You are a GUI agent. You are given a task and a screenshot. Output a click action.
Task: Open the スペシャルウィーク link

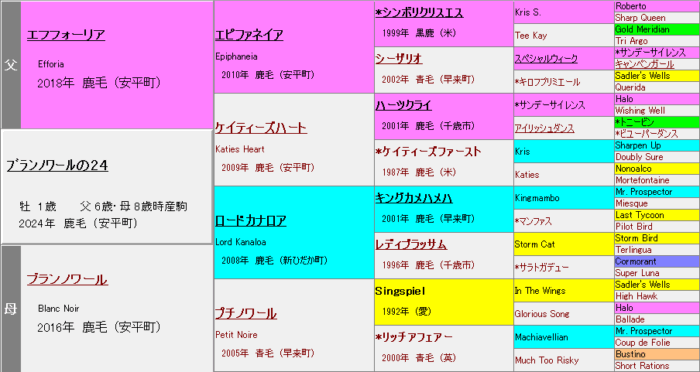[x=546, y=59]
